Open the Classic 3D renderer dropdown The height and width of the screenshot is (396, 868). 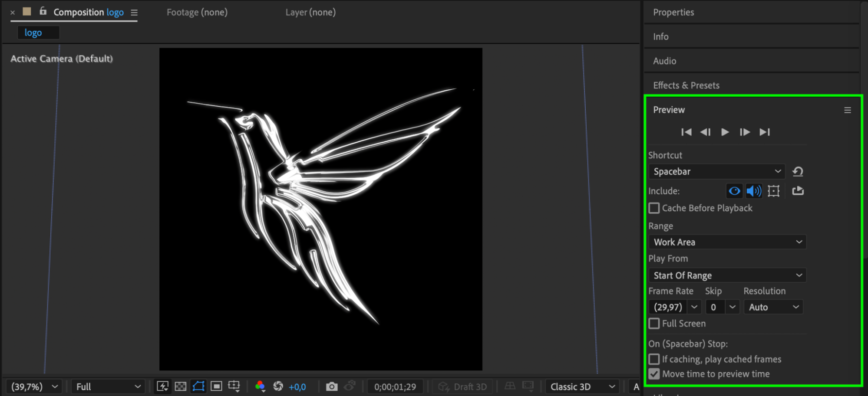point(582,386)
